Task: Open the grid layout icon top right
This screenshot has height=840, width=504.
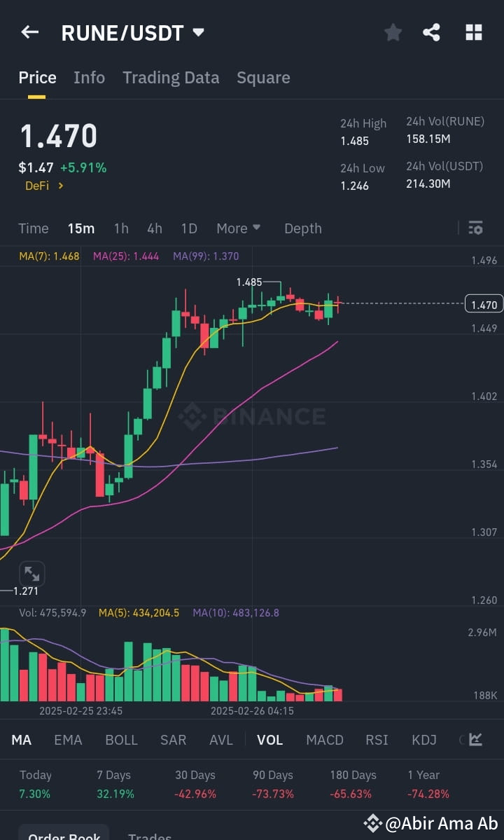Action: 473,32
